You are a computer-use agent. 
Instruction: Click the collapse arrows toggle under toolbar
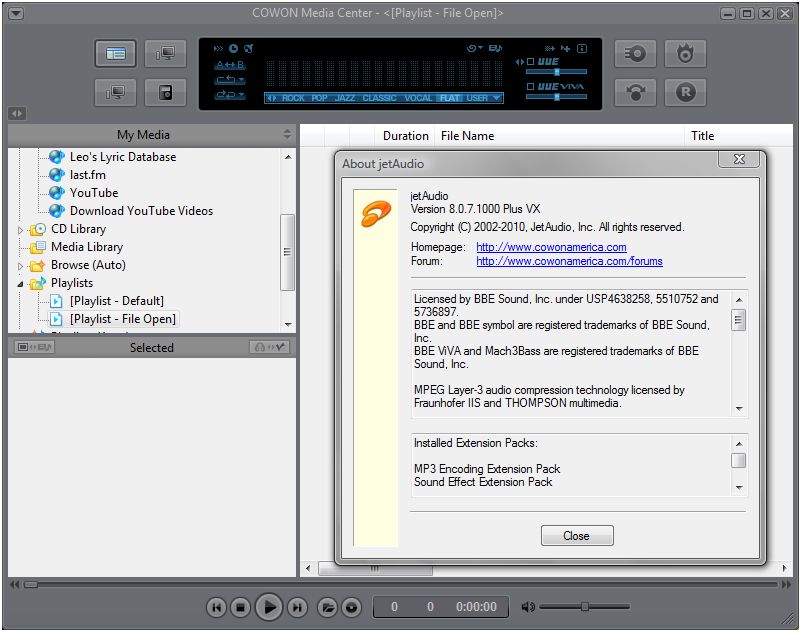coord(17,113)
